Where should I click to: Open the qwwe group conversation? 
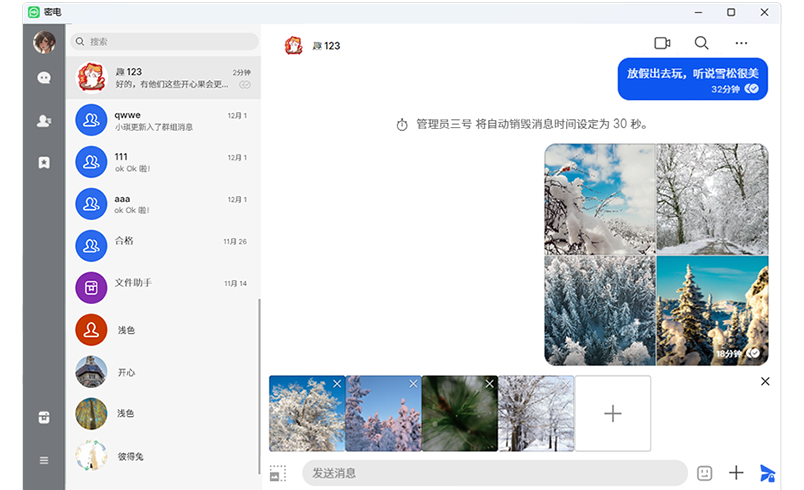pos(163,121)
